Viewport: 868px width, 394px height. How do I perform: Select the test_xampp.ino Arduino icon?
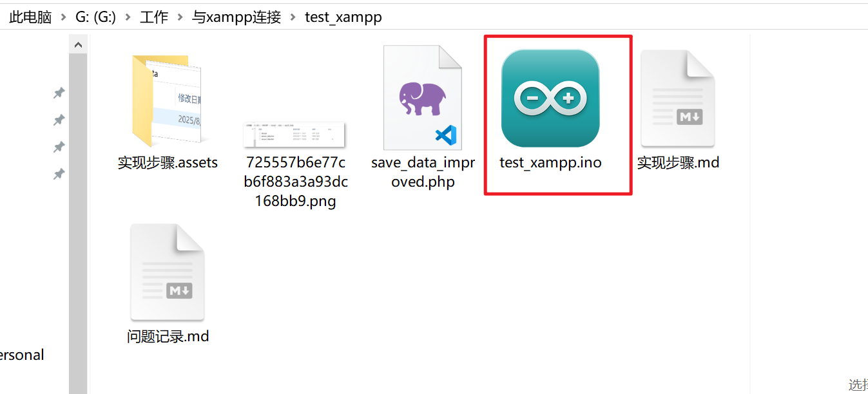(550, 98)
